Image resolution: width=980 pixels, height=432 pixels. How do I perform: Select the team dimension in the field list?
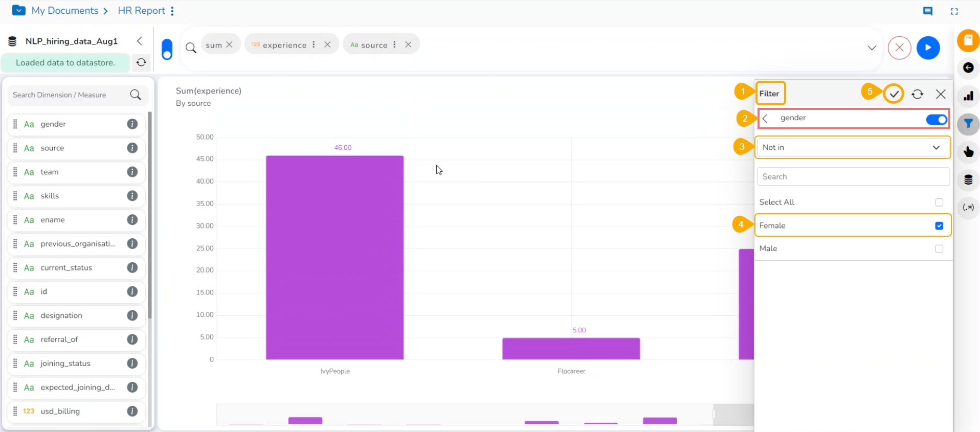point(76,172)
